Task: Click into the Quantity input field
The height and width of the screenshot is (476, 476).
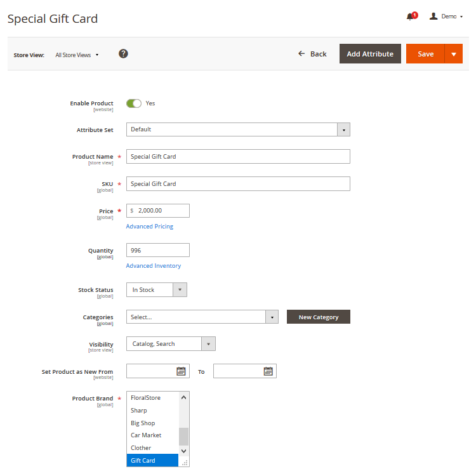Action: pyautogui.click(x=157, y=251)
